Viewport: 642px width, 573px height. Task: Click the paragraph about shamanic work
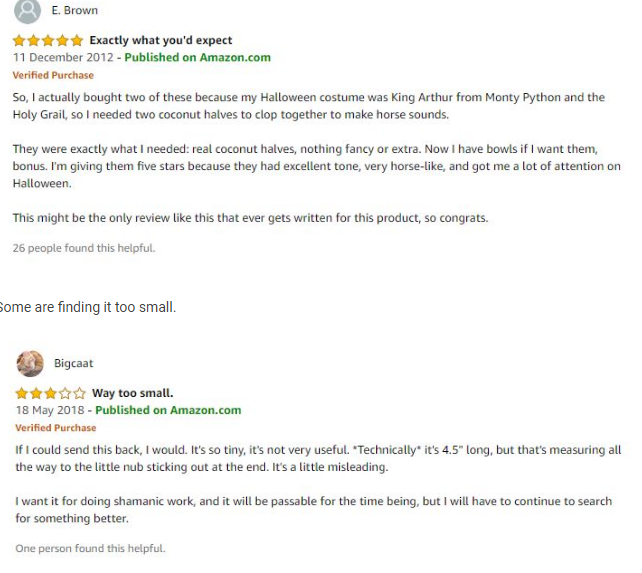tap(314, 510)
